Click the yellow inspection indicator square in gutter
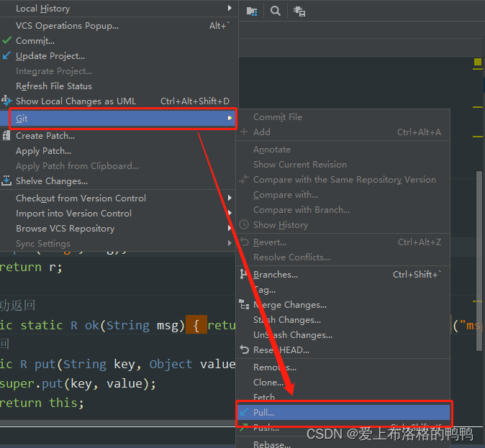The width and height of the screenshot is (485, 448). point(478,62)
